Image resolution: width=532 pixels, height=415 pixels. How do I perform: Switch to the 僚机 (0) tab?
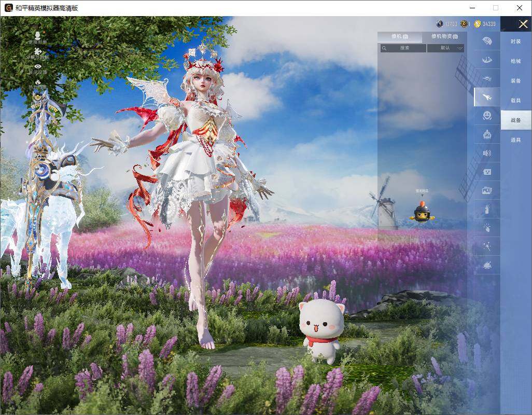(x=400, y=37)
